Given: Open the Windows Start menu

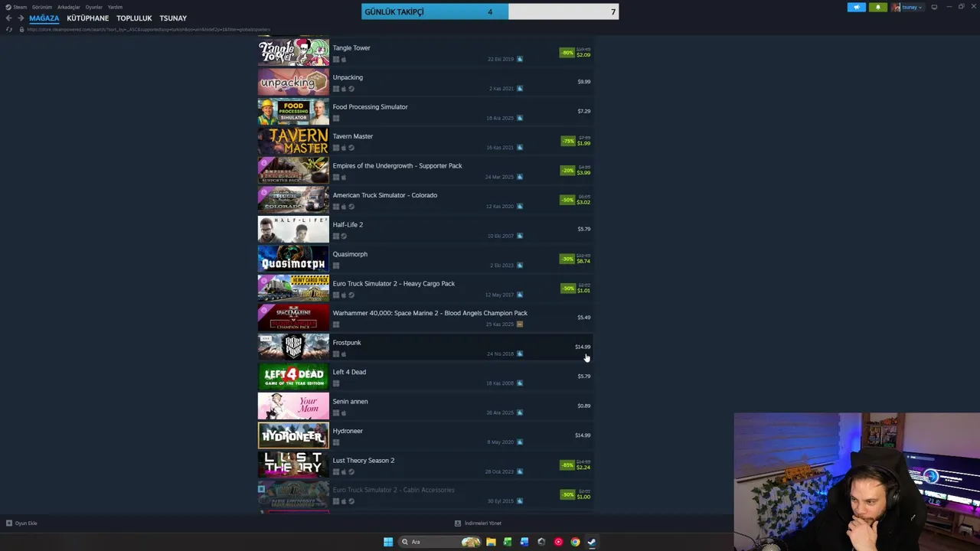Looking at the screenshot, I should (x=388, y=542).
